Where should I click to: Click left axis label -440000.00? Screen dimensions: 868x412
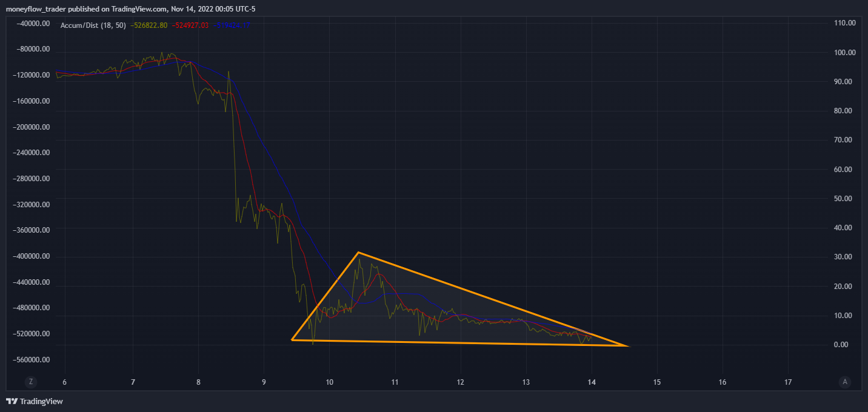(x=30, y=282)
